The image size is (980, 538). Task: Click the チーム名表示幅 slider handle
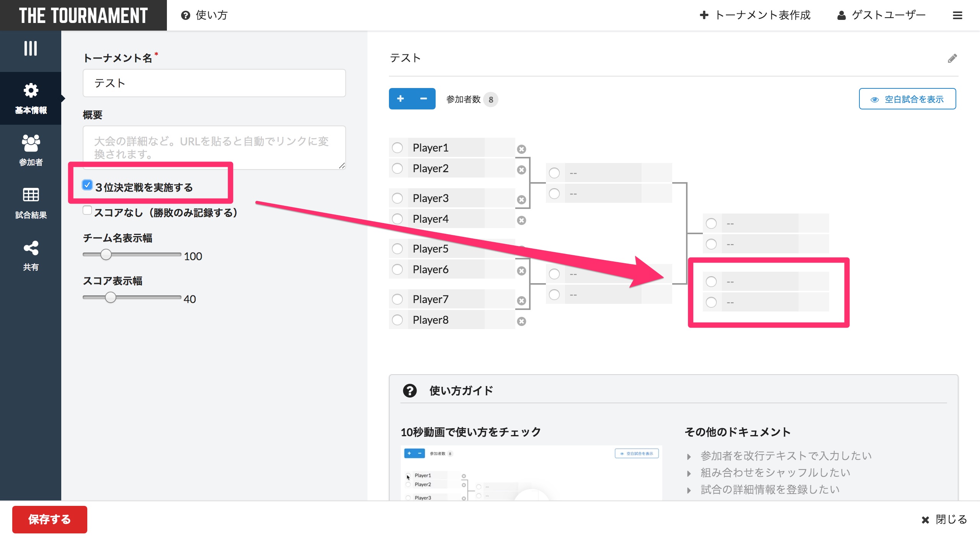(106, 254)
